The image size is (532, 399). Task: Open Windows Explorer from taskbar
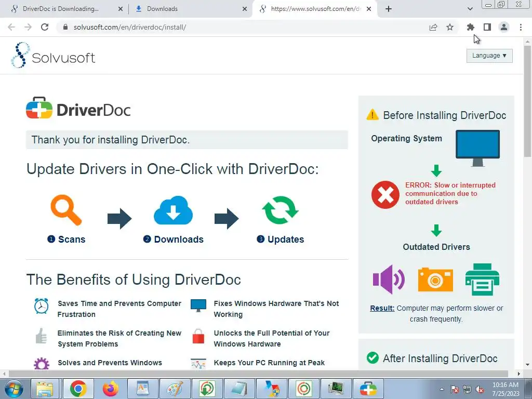point(45,389)
